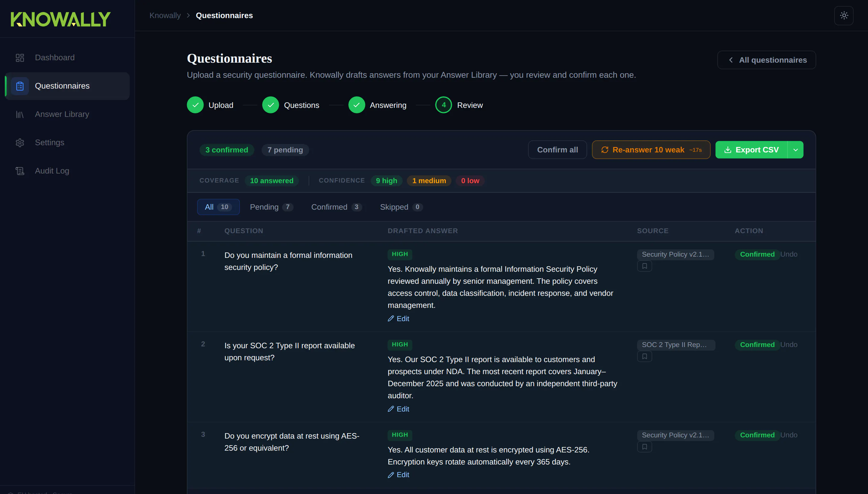Switch to the Skipped tab
The image size is (868, 494).
(x=401, y=207)
